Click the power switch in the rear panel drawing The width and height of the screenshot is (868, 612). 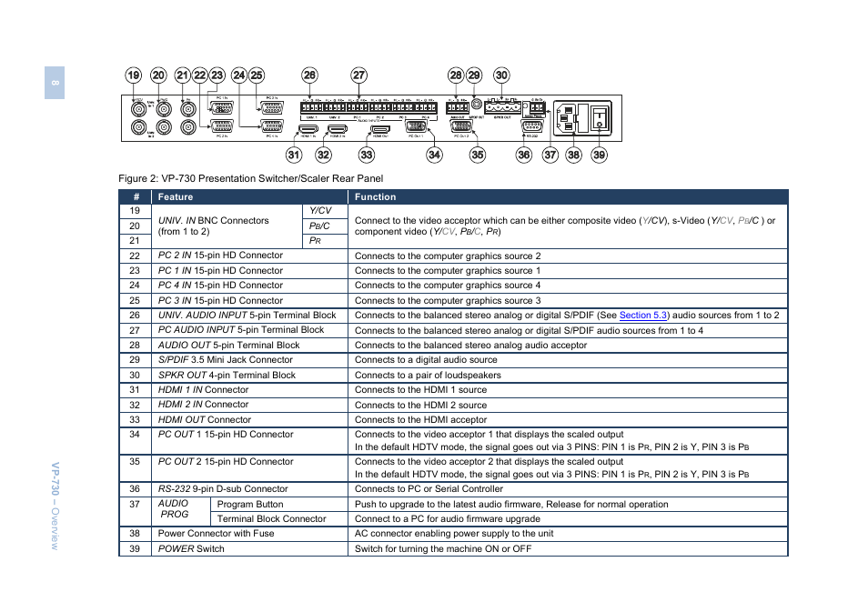[x=600, y=118]
